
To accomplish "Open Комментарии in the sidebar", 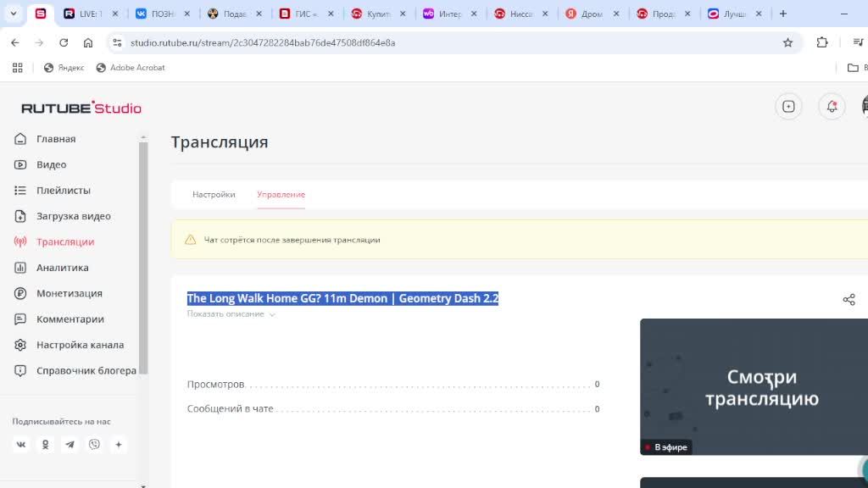I will click(x=70, y=319).
